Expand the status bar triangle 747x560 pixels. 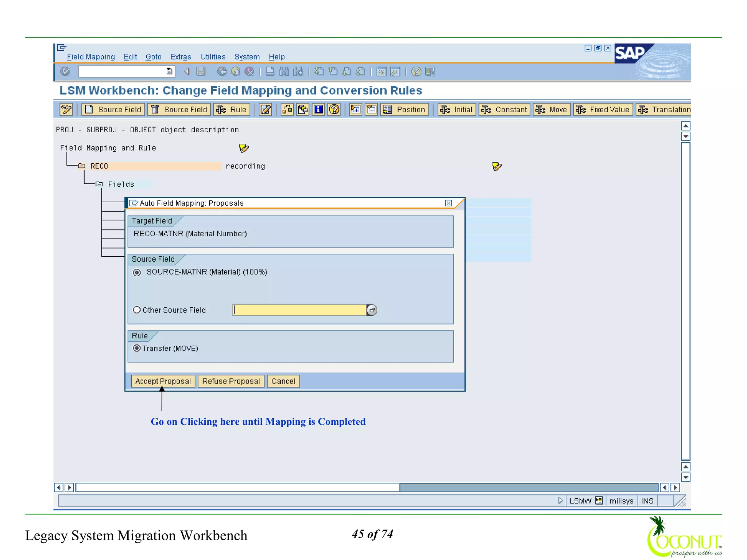pyautogui.click(x=561, y=501)
